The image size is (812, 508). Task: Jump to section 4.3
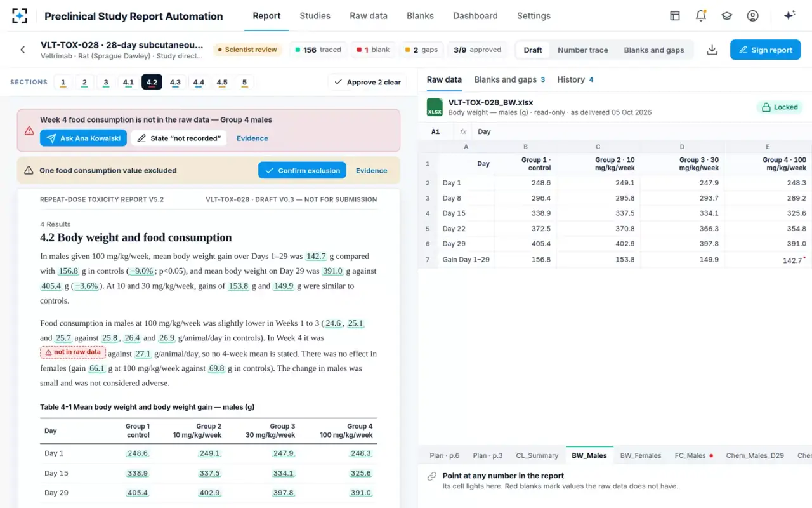tap(175, 82)
